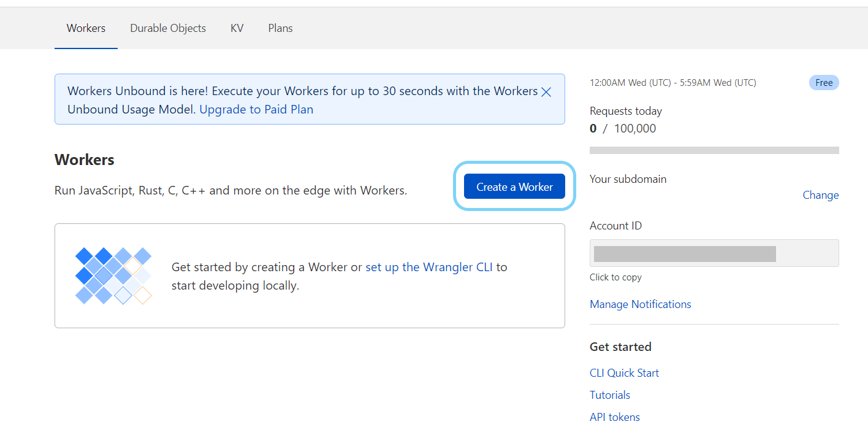Screen dimensions: 868x435
Task: Follow the Upgrade to Paid Plan link
Action: (256, 110)
